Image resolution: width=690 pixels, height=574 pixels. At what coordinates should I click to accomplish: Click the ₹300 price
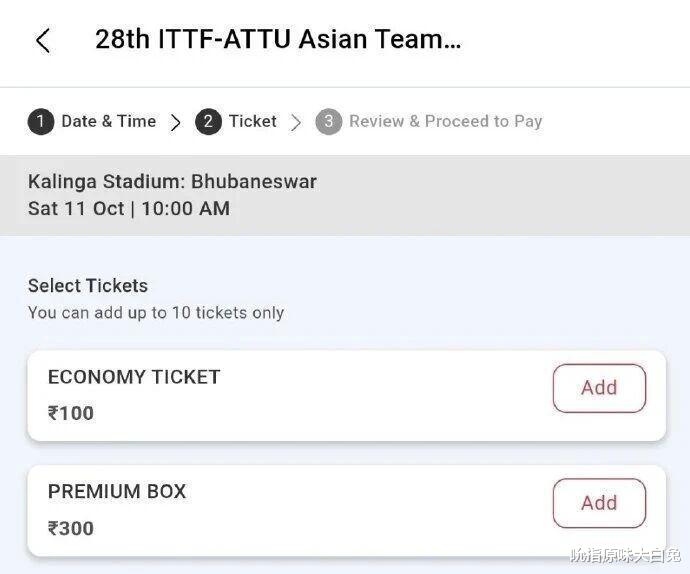[x=71, y=528]
